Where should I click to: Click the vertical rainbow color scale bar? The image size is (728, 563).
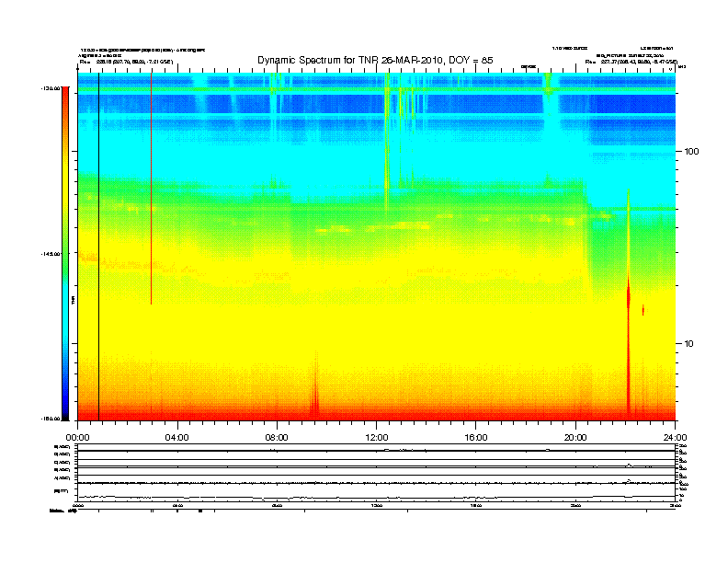coord(65,253)
